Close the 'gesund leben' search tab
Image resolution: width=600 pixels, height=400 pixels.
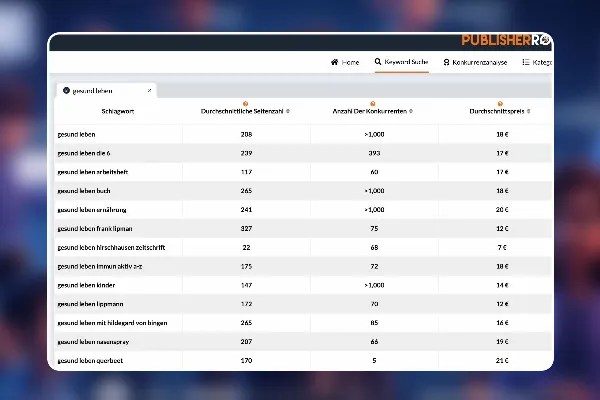149,90
